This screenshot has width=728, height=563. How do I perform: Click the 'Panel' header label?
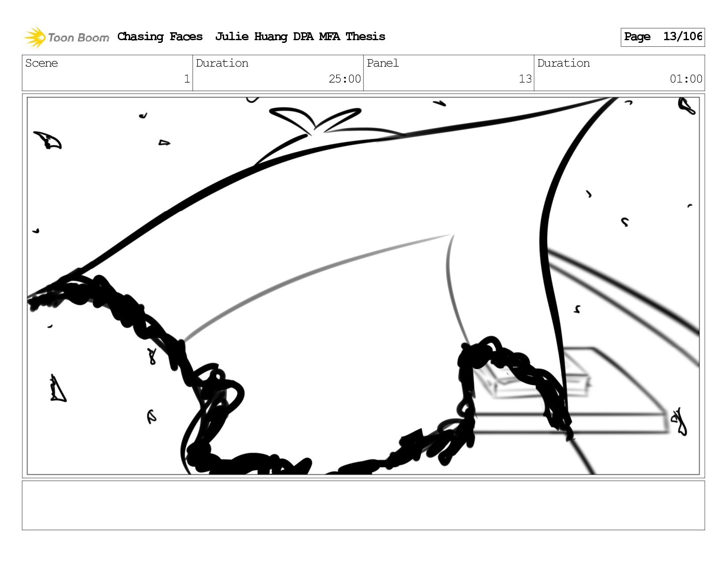(x=383, y=63)
